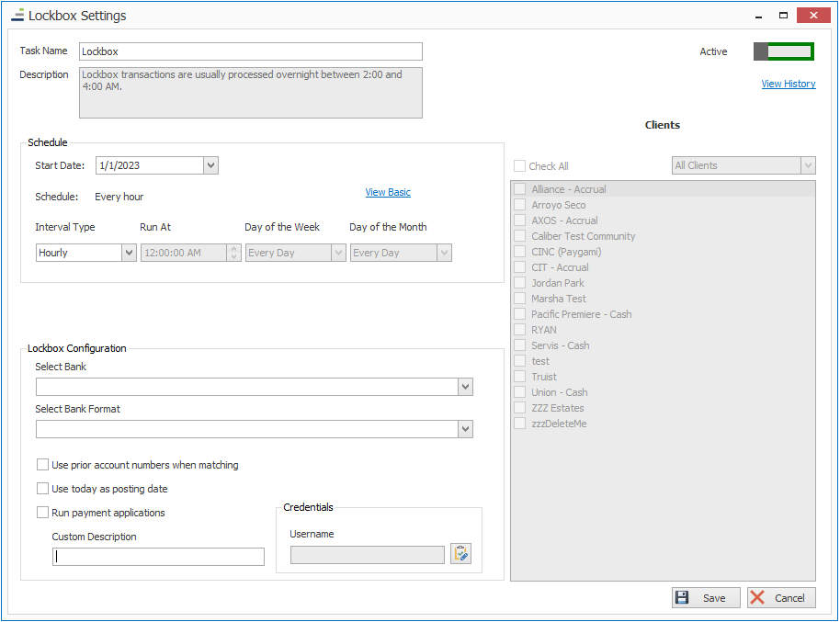Enable Use prior account numbers when matching
The height and width of the screenshot is (622, 840).
click(x=43, y=465)
